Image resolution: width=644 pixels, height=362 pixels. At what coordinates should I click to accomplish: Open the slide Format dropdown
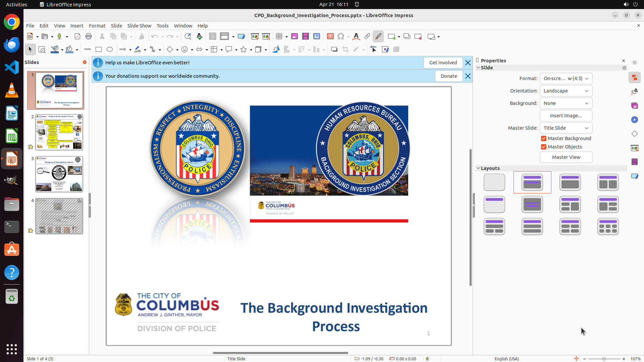tap(566, 78)
